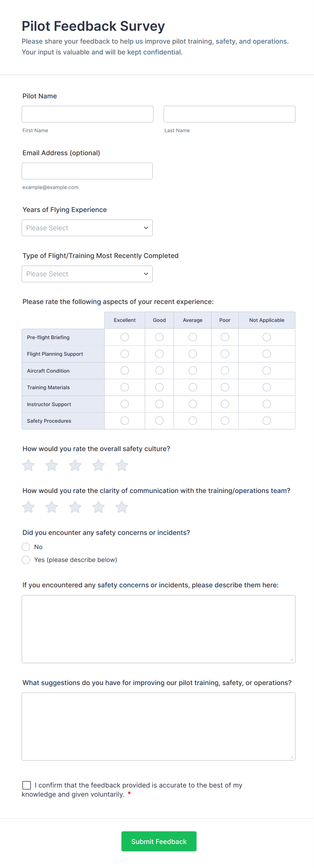The width and height of the screenshot is (314, 868).
Task: Select third star for overall safety culture
Action: point(75,465)
